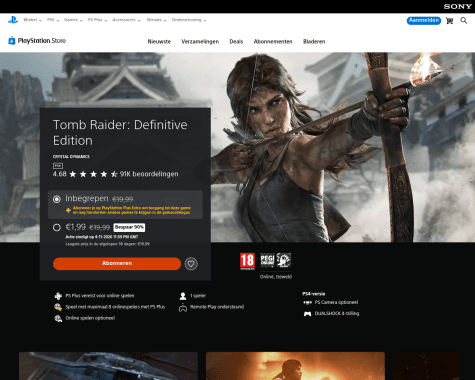Click the 'PS4-versie' heading

[x=313, y=294]
